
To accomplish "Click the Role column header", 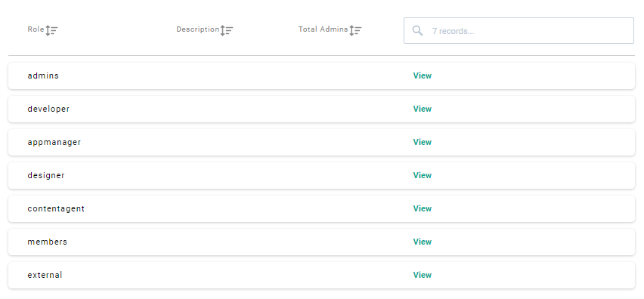I will coord(36,29).
